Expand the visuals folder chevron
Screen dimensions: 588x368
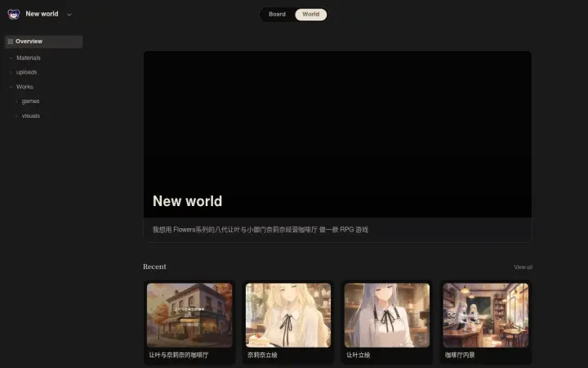(x=16, y=116)
